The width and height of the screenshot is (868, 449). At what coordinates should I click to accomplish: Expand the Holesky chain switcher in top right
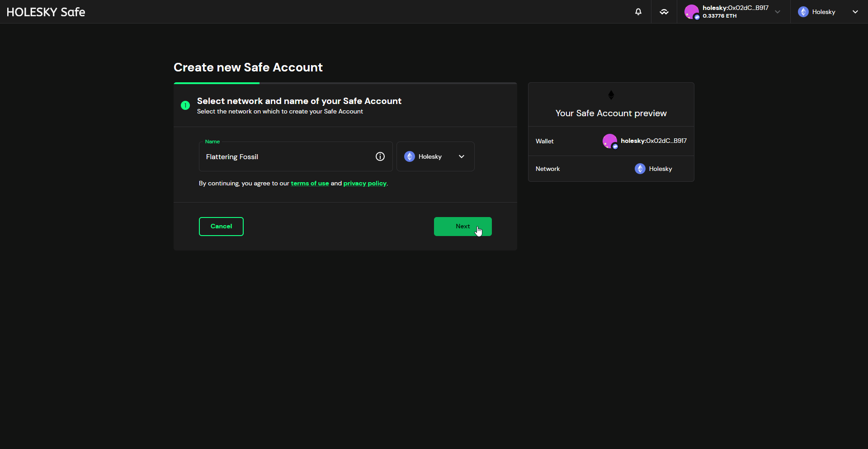[854, 12]
